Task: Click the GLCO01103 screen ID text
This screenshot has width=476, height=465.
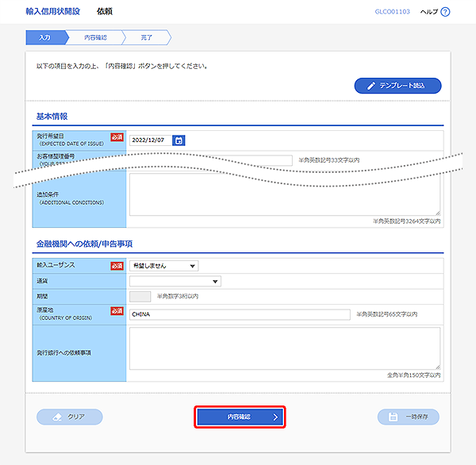Action: coord(392,12)
